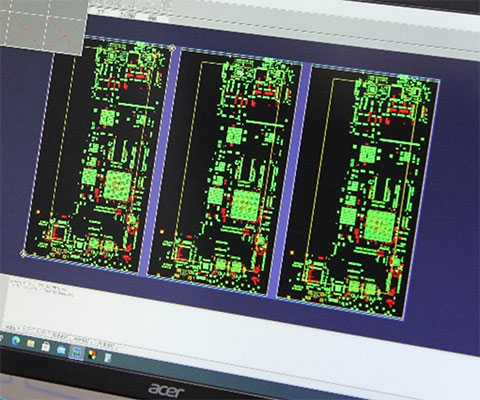Click the selection handle at left board's top-right corner

point(172,48)
